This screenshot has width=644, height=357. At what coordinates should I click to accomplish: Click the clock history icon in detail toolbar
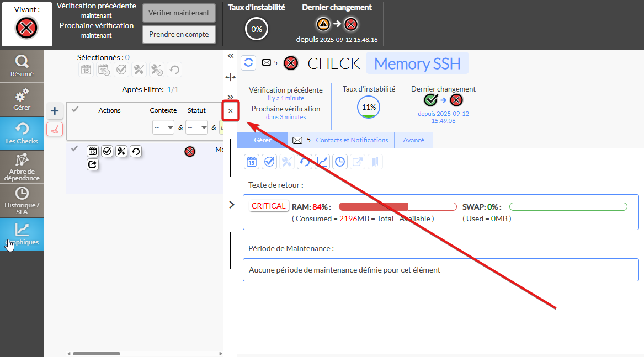point(340,162)
